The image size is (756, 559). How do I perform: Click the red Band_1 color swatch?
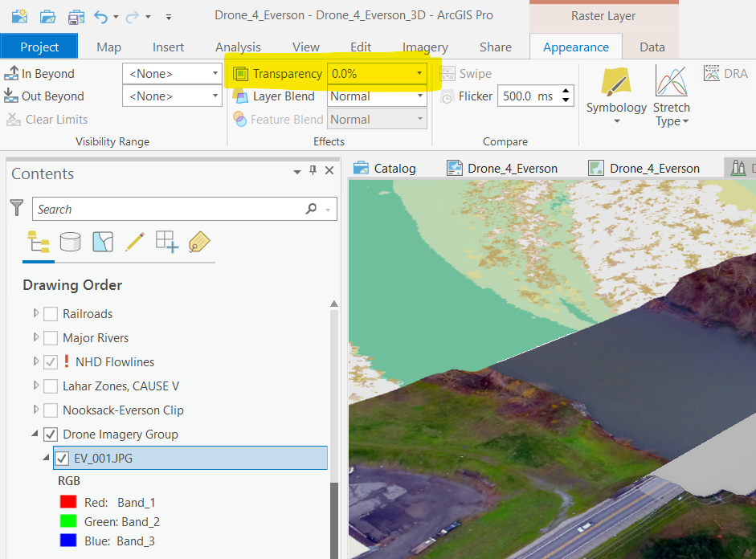[68, 503]
